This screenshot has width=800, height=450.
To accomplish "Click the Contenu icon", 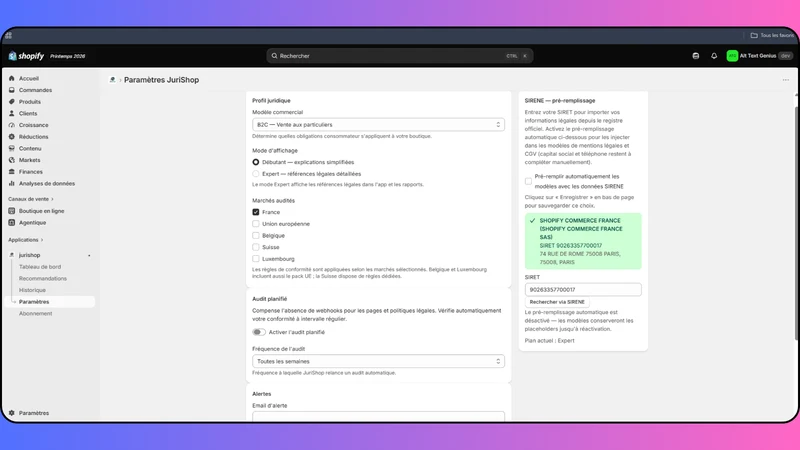I will tap(12, 148).
